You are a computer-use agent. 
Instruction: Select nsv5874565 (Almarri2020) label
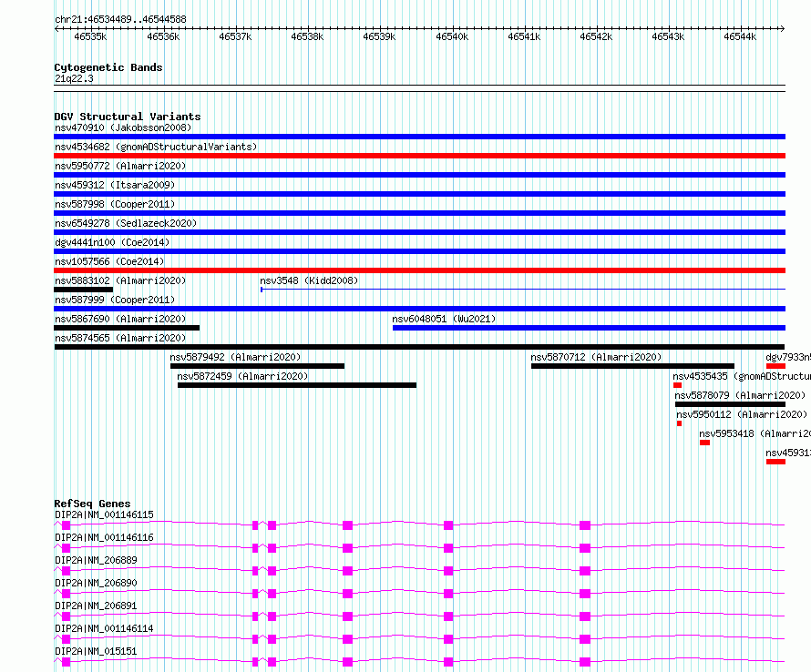click(x=120, y=338)
